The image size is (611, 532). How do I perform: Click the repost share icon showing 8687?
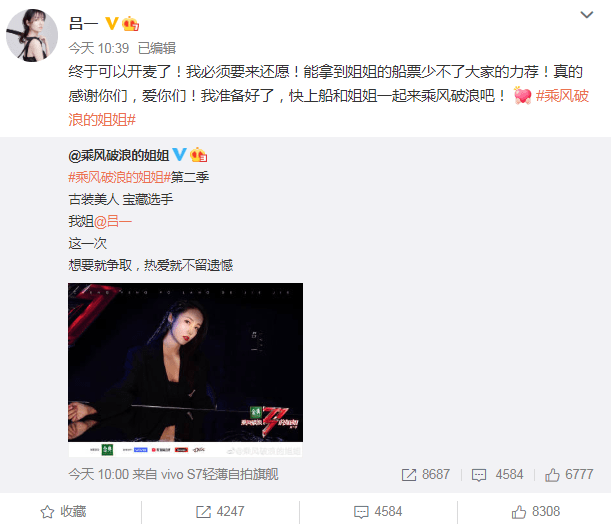tap(426, 475)
